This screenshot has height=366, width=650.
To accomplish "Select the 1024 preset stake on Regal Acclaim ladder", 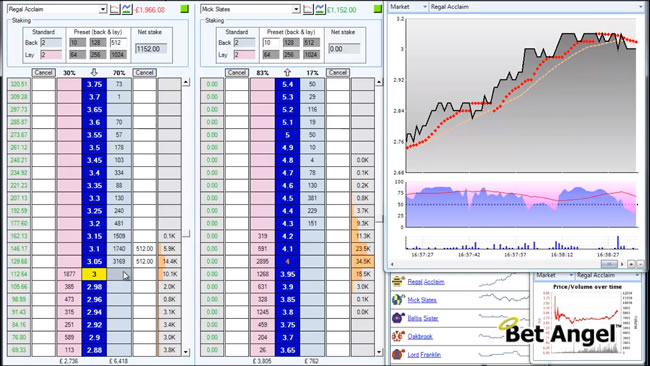I will (118, 55).
